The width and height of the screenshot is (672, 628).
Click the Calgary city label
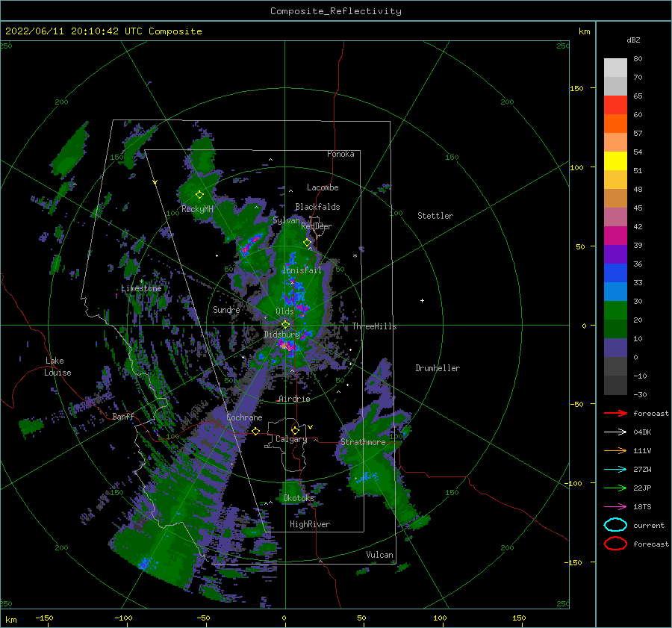pos(291,439)
